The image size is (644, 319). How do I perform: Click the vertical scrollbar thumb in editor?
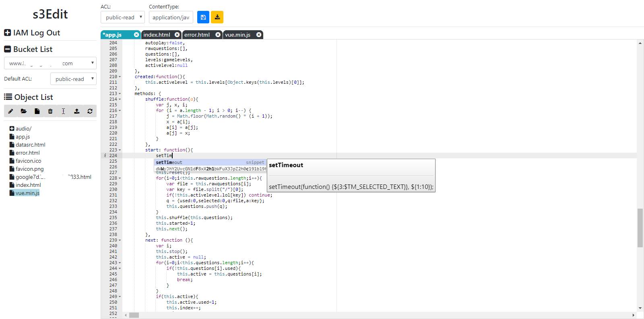click(x=640, y=228)
